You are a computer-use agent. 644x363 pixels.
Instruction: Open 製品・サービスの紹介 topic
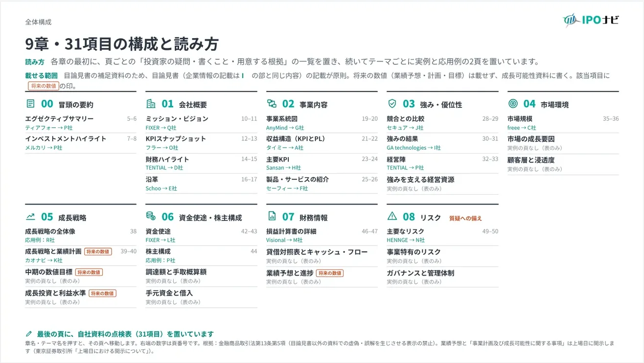point(298,180)
